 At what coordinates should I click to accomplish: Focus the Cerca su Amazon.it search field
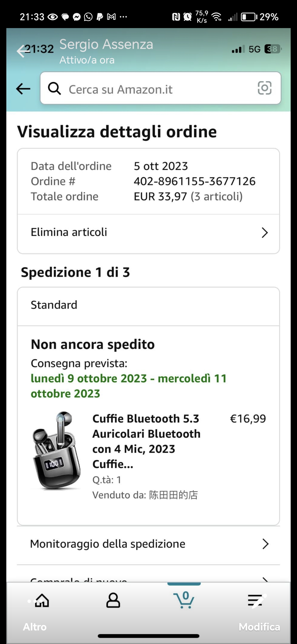click(161, 88)
